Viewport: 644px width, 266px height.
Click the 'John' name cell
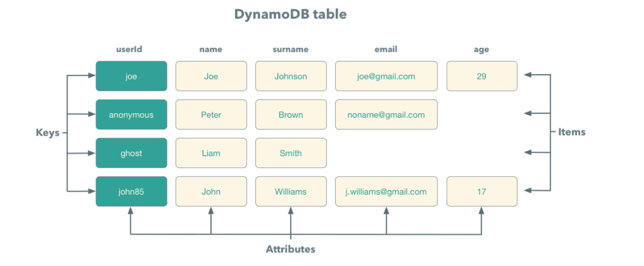(x=211, y=191)
